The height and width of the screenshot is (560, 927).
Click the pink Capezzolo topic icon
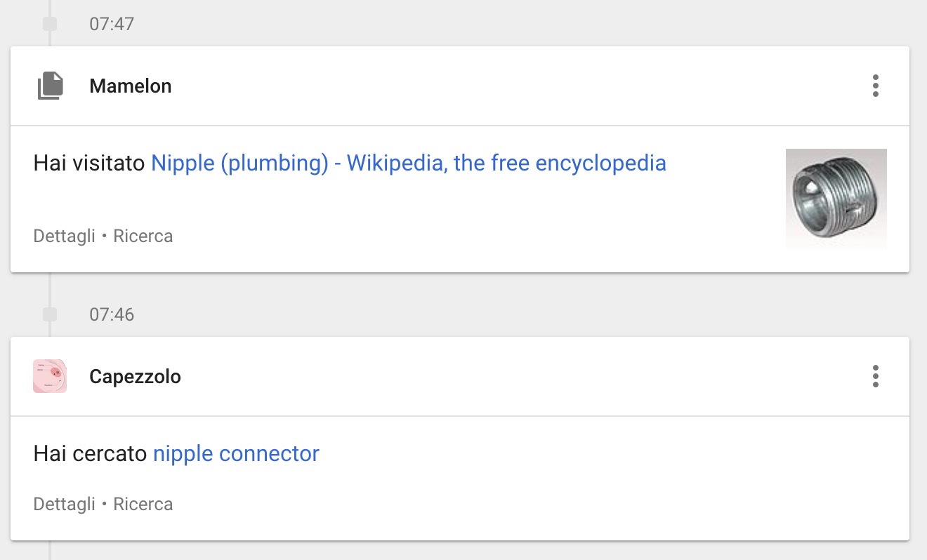click(x=50, y=376)
